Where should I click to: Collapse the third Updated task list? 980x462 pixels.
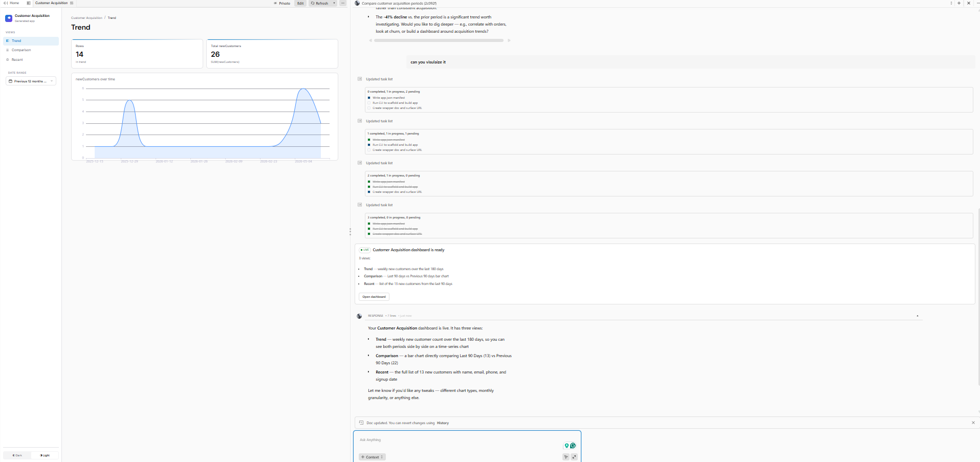point(360,163)
